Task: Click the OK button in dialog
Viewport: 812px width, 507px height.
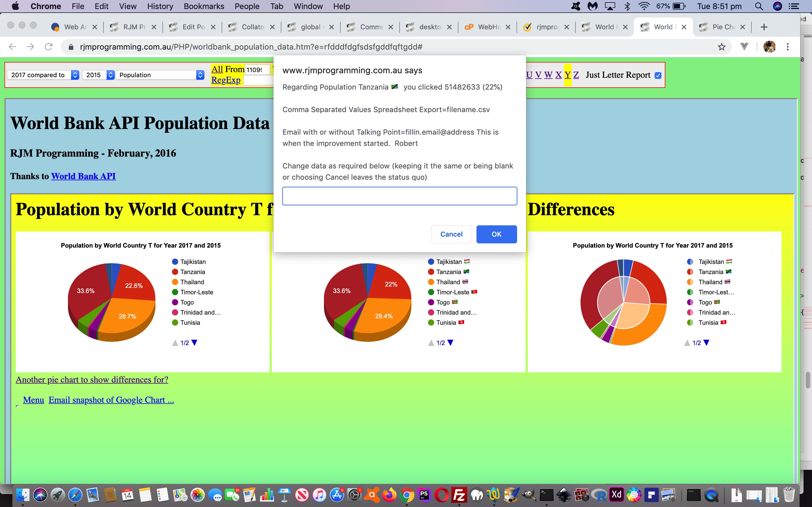Action: point(496,234)
